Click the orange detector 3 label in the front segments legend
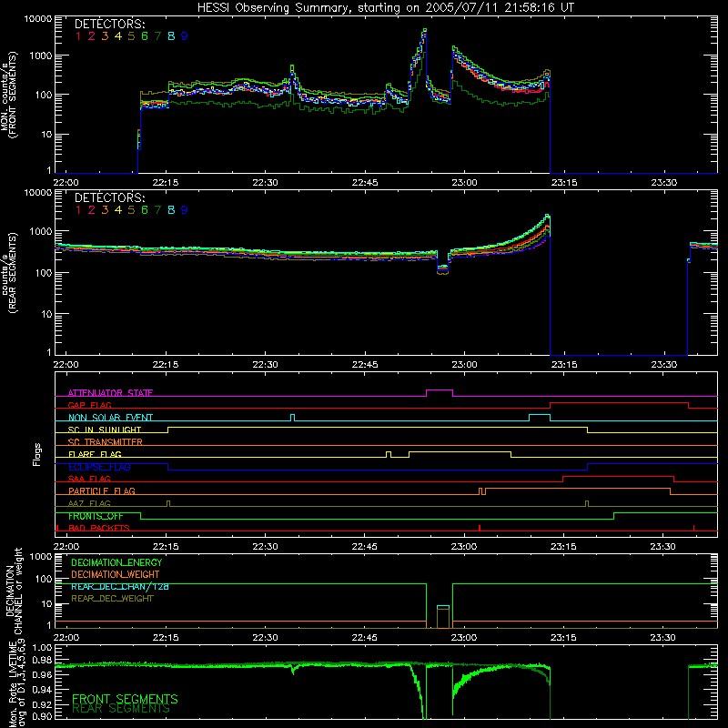The height and width of the screenshot is (728, 728). (105, 36)
